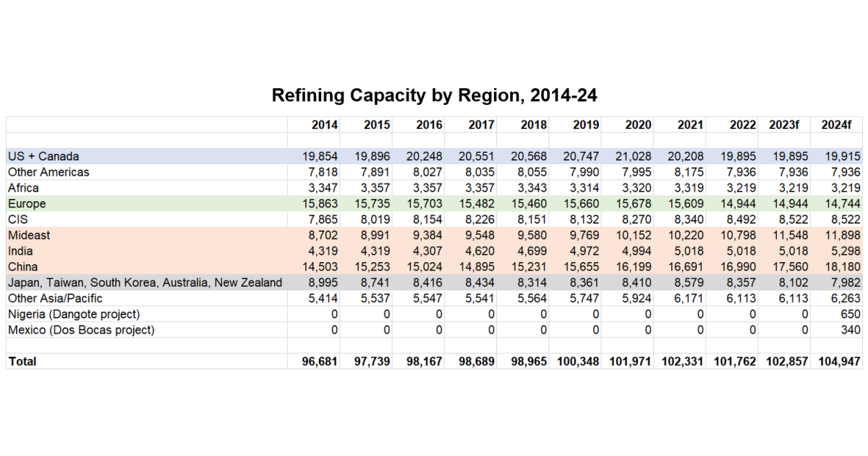Select the China 2021 value 16,691

(686, 267)
